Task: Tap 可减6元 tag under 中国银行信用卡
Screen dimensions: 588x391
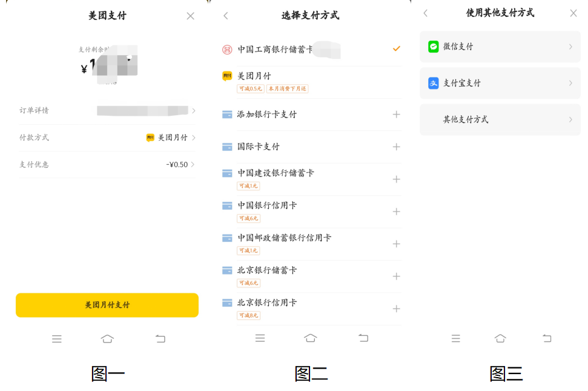Action: [249, 218]
